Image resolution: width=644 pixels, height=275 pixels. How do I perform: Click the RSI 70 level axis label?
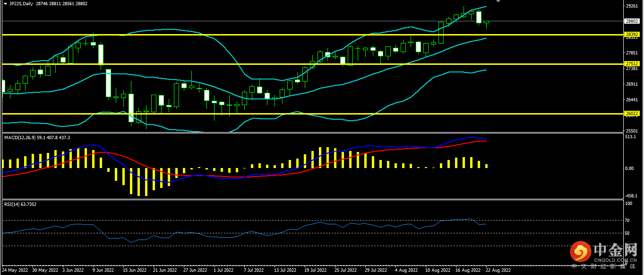(x=628, y=221)
